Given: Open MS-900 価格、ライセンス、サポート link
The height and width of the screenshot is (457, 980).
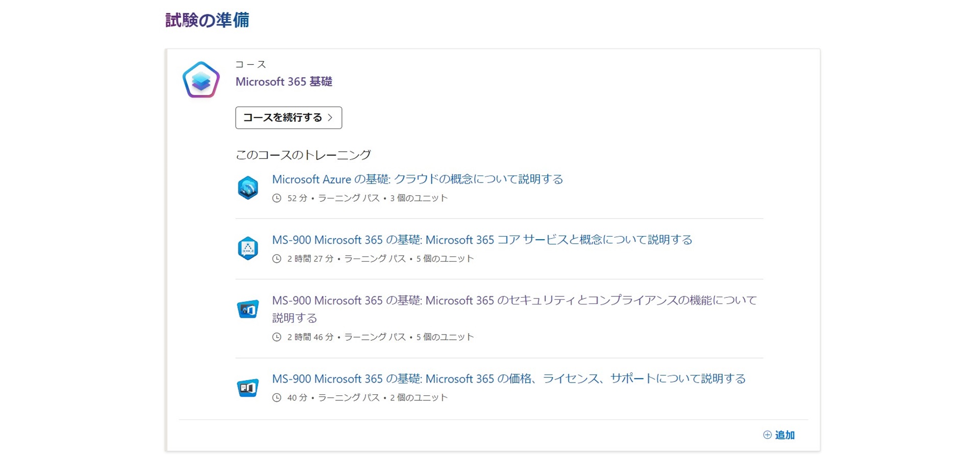Looking at the screenshot, I should pyautogui.click(x=509, y=378).
